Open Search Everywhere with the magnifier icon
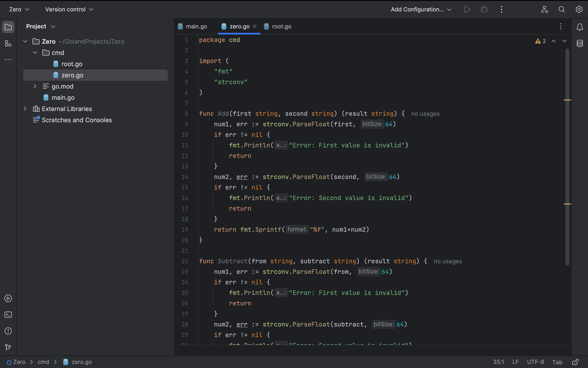 click(x=562, y=9)
